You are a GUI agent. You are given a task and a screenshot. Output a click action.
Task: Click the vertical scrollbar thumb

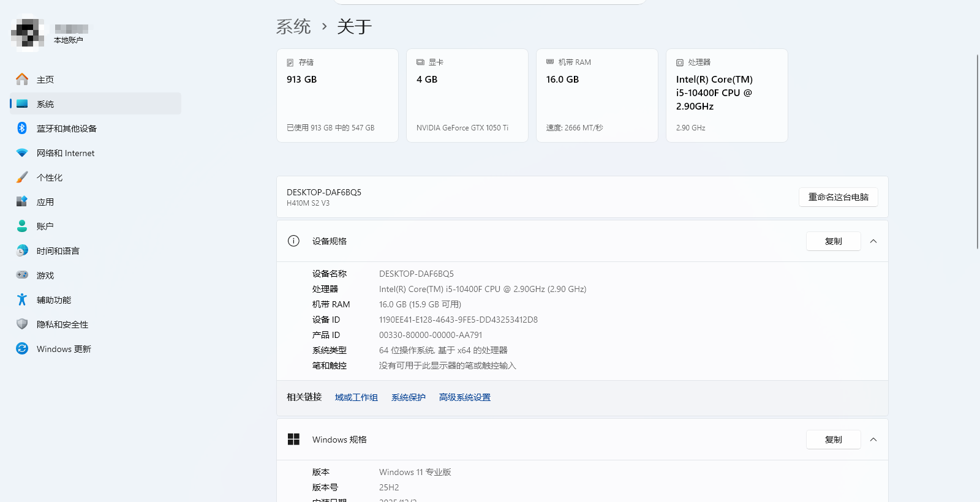[978, 151]
